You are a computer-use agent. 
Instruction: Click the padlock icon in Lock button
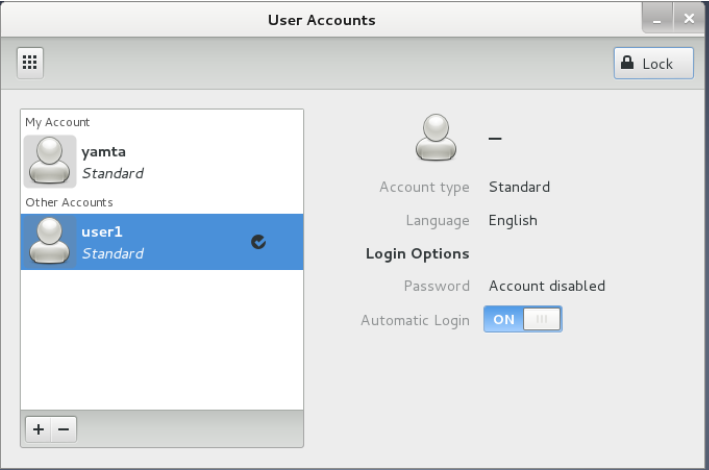628,63
